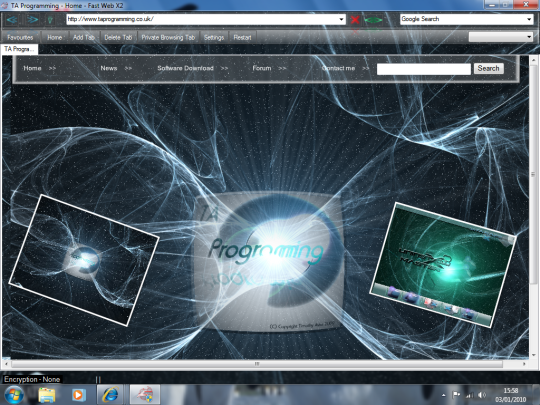The image size is (540, 405).
Task: Open Action Center flag tray icon
Action: tap(456, 395)
